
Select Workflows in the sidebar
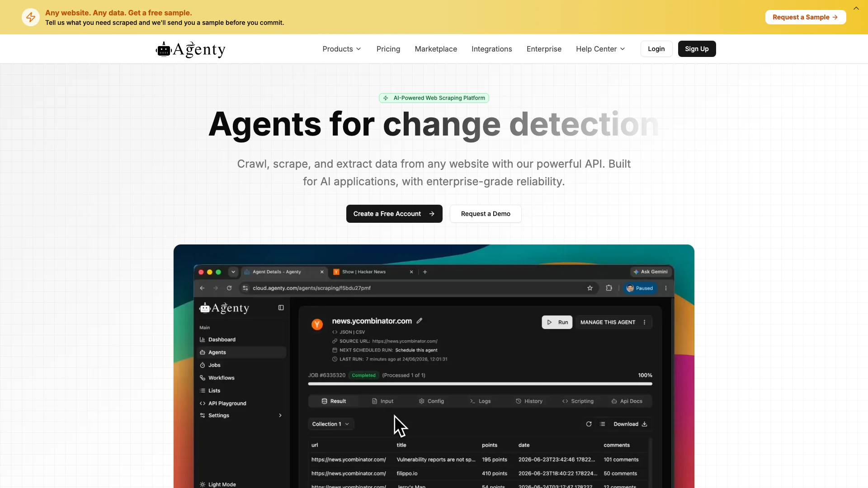(x=241, y=378)
